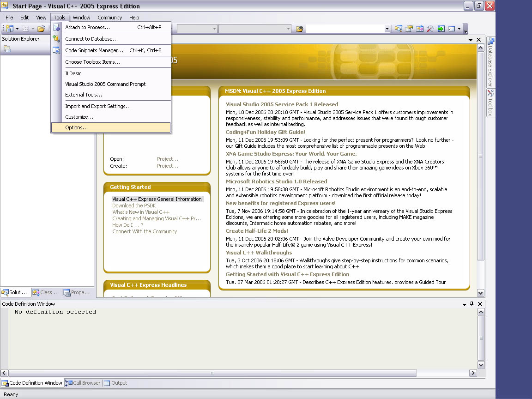Open the Solution Configurations combo box
This screenshot has height=399, width=532.
click(x=197, y=29)
